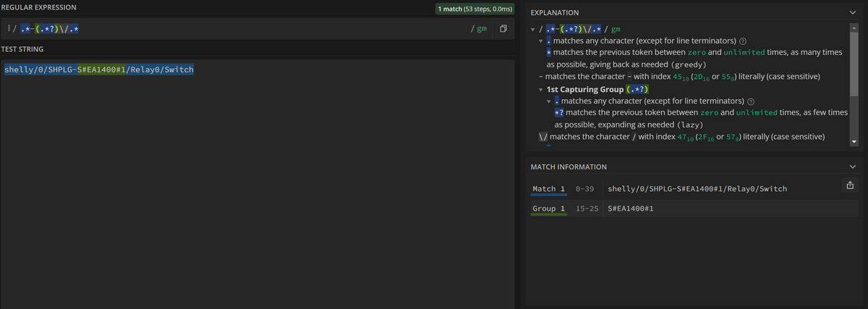The width and height of the screenshot is (868, 309).
Task: Collapse first 'matches any character' explanation node
Action: [x=542, y=41]
